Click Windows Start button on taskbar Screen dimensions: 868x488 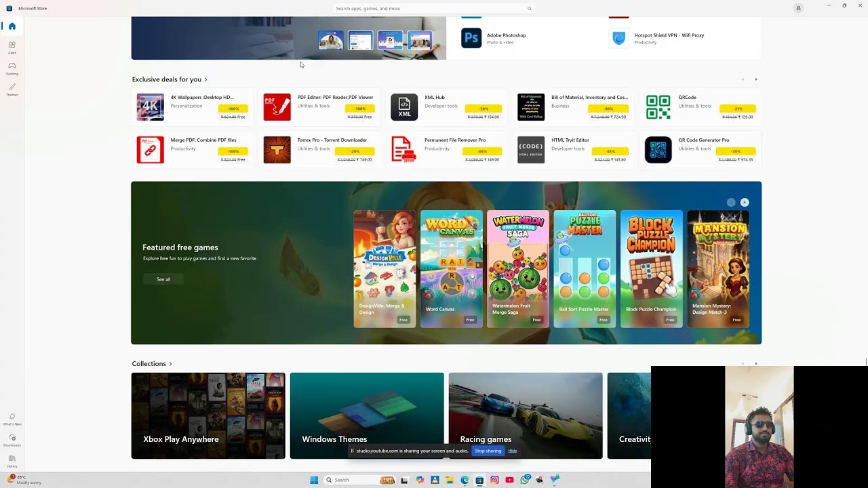click(x=314, y=480)
